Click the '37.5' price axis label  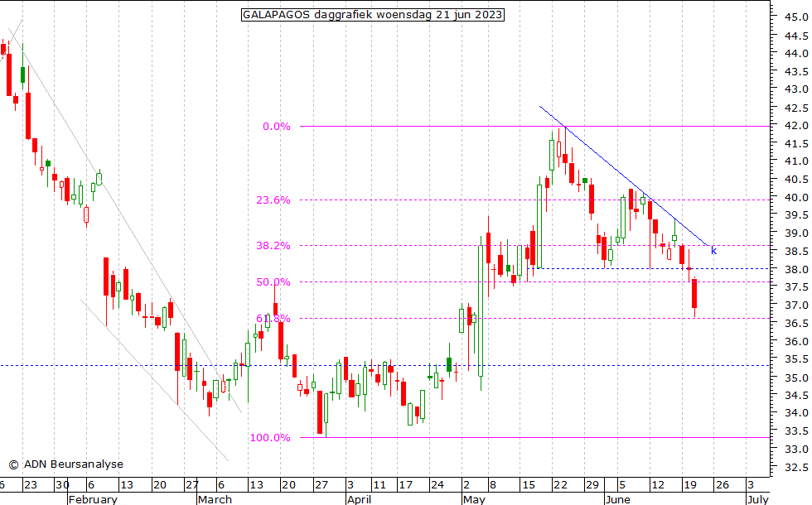pyautogui.click(x=796, y=286)
